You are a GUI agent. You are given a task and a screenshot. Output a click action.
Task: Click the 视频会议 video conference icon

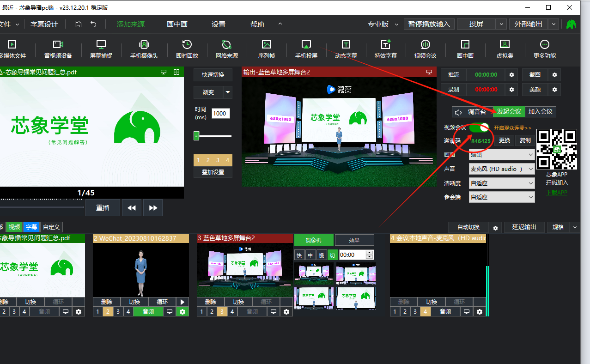click(x=425, y=45)
